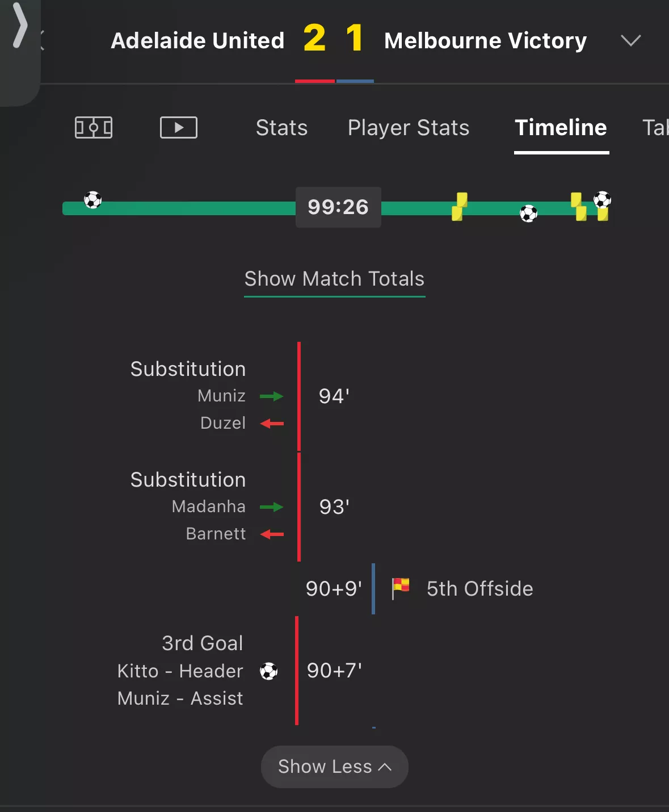Click first goal marker at timeline start
669x812 pixels.
[93, 200]
